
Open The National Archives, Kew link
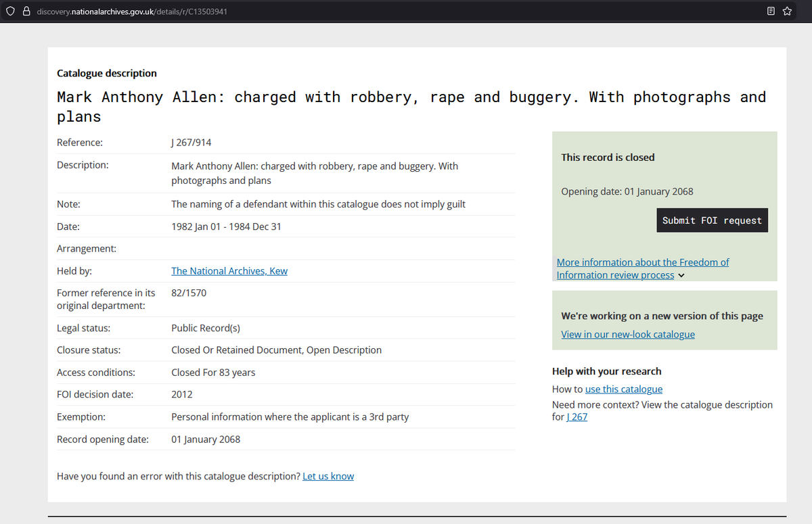(229, 270)
